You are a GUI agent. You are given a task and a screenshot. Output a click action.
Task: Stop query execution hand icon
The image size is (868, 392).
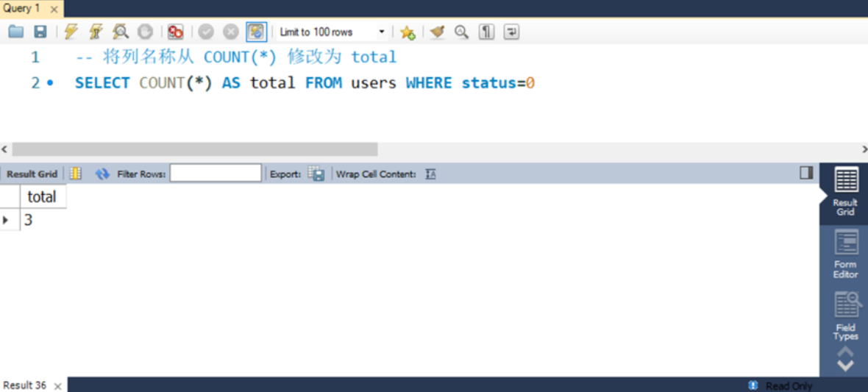[x=145, y=32]
